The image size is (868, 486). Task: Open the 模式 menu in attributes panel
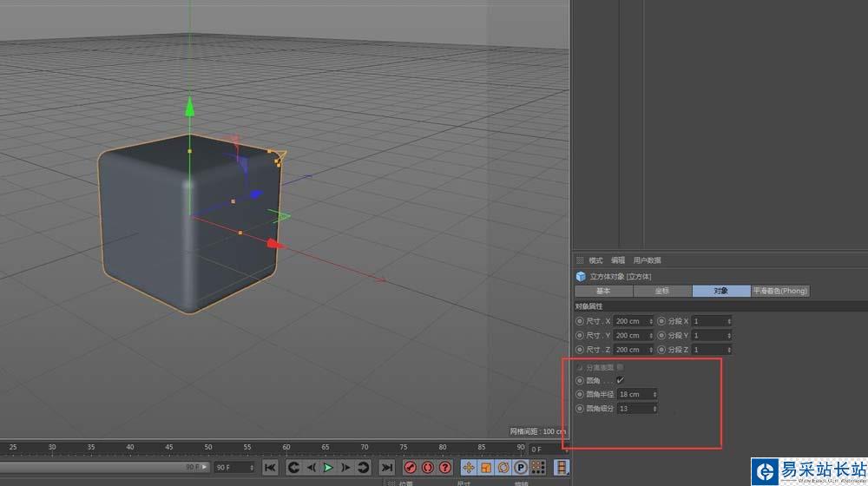[x=595, y=260]
